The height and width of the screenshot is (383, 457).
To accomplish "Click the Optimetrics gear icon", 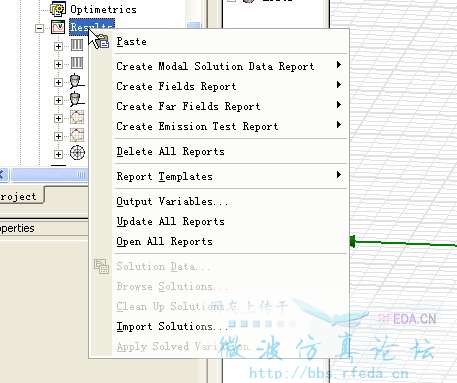I will coord(58,9).
